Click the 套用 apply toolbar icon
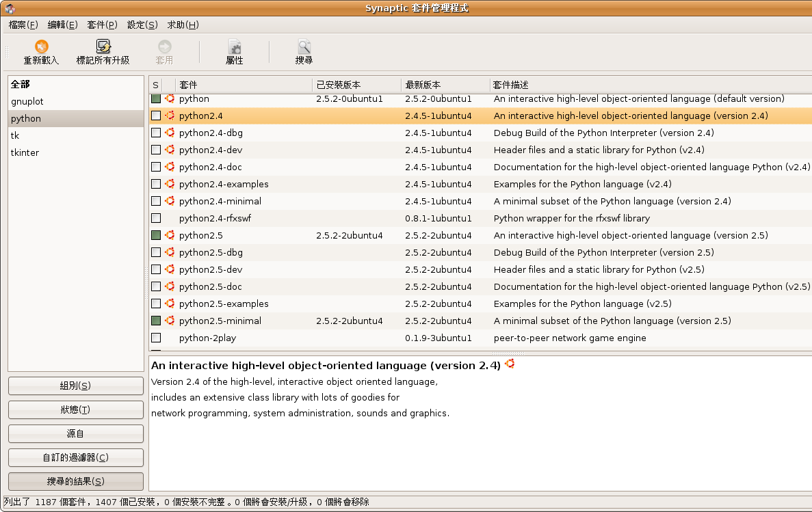 [165, 46]
